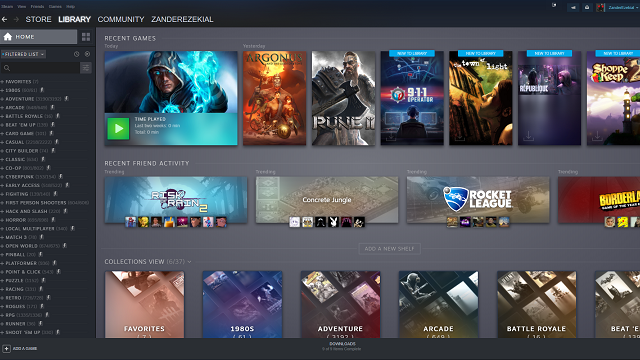Open the Adventure collection tile

[340, 304]
